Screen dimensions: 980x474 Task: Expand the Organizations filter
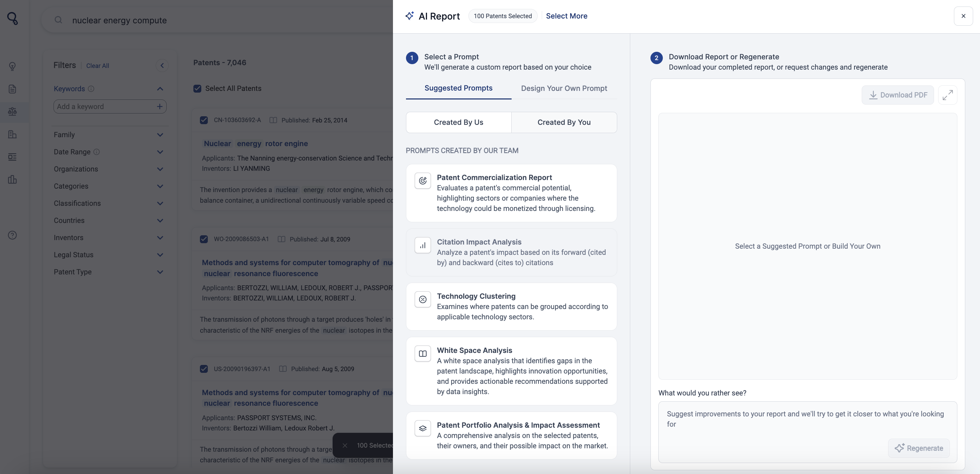point(160,169)
